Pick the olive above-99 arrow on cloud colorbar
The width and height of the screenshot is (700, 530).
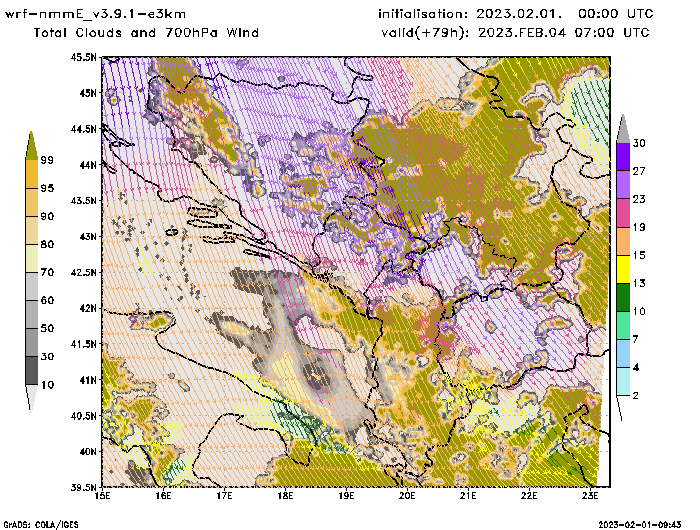(31, 146)
